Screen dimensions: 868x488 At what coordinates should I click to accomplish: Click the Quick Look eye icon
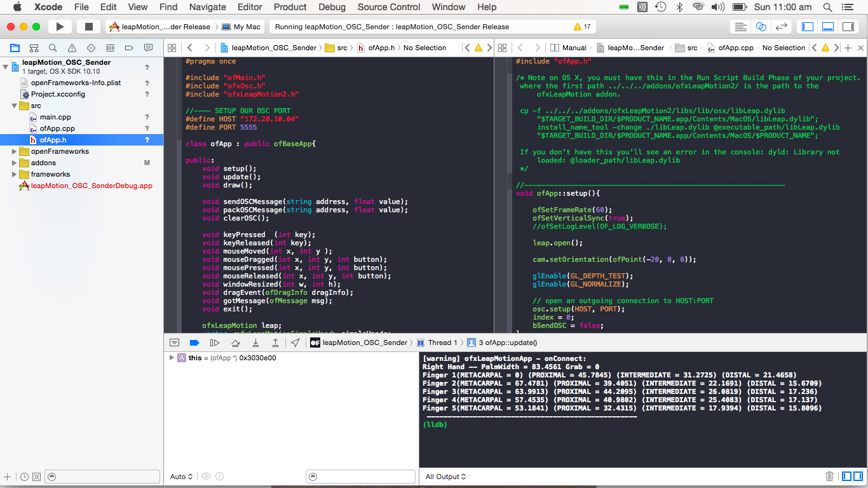206,477
